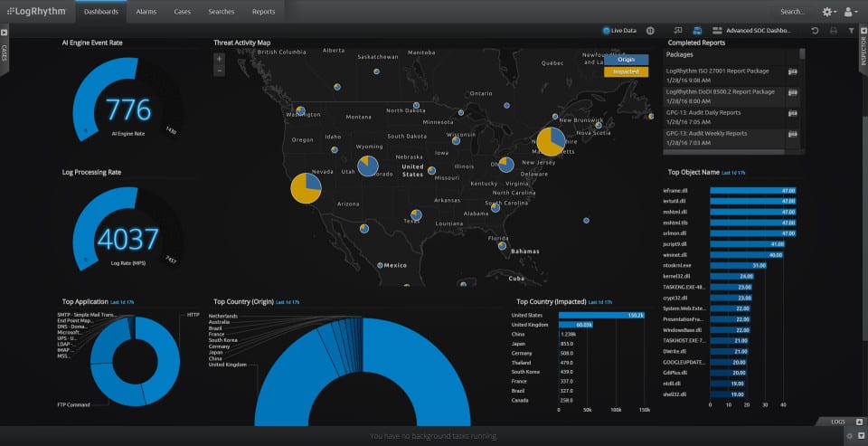Click the Ohio threat pie marker

(506, 165)
